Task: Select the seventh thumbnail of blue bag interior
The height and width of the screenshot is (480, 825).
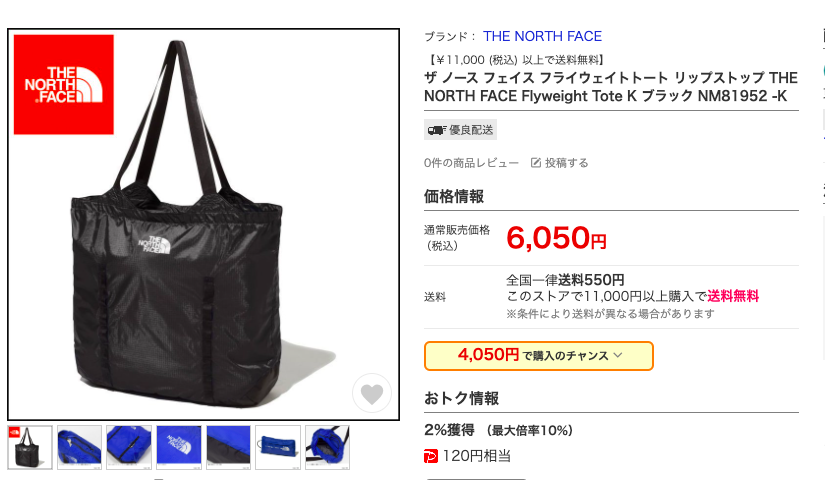Action: click(327, 447)
